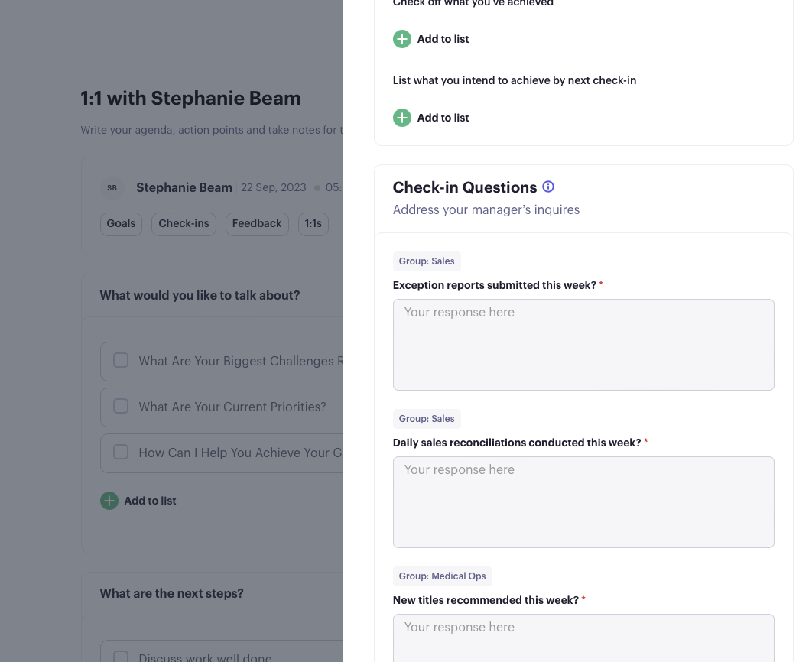This screenshot has width=812, height=662.
Task: Click the green plus under 'intend to achieve by next check-in'
Action: (x=402, y=118)
